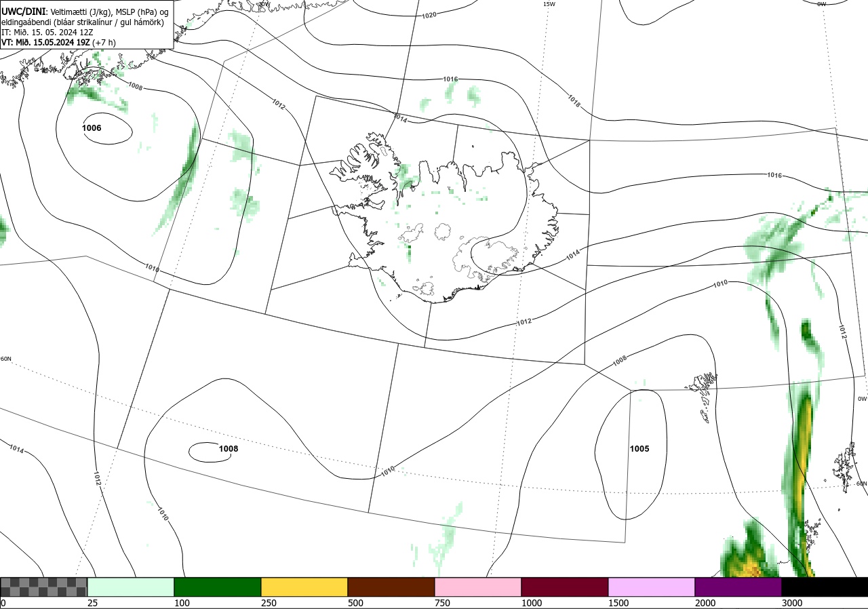Click legend value '750'

click(x=442, y=603)
